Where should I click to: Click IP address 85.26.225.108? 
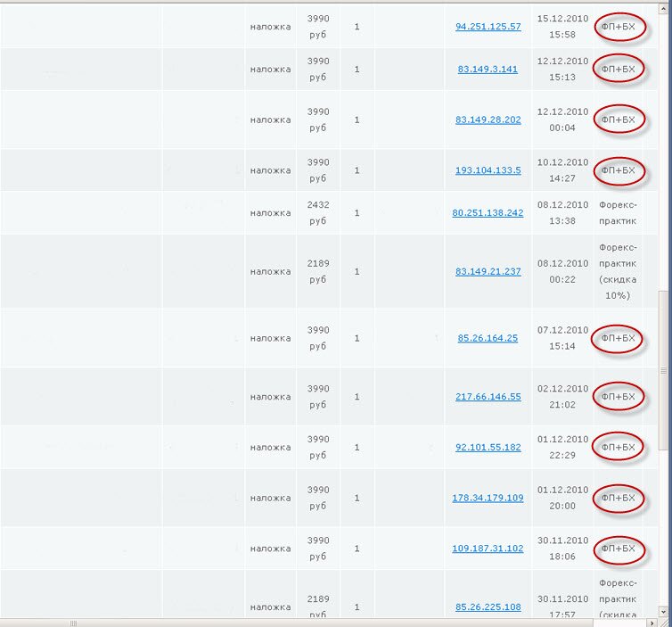click(488, 607)
